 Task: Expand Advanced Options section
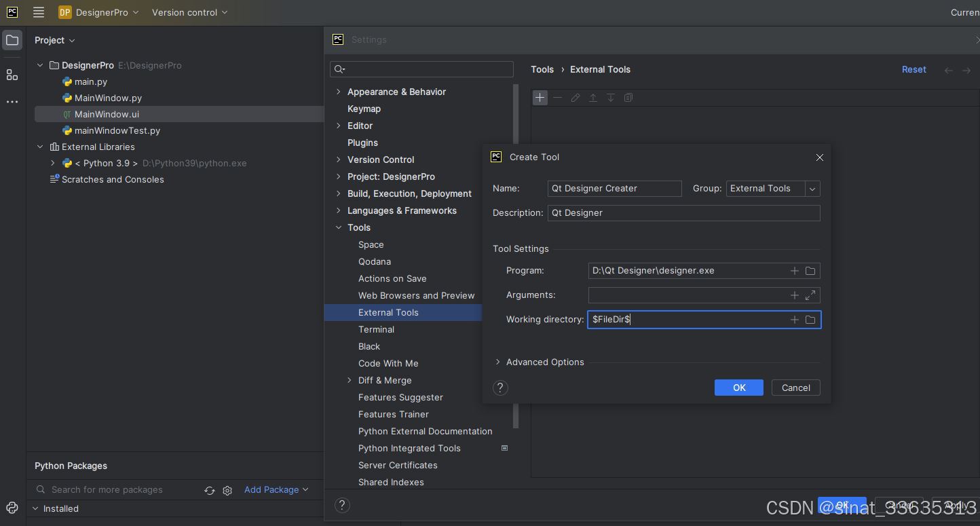[498, 362]
